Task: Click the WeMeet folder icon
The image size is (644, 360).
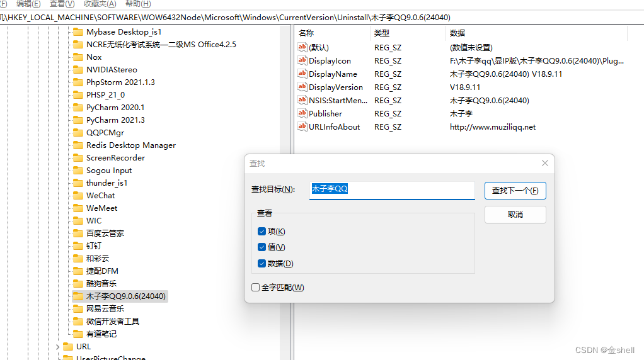Action: [78, 208]
